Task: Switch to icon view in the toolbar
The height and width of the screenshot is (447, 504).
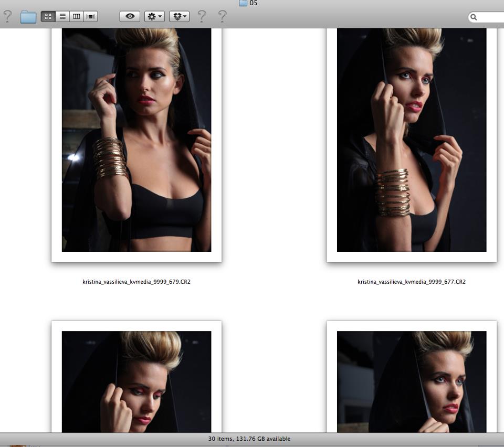Action: click(48, 16)
